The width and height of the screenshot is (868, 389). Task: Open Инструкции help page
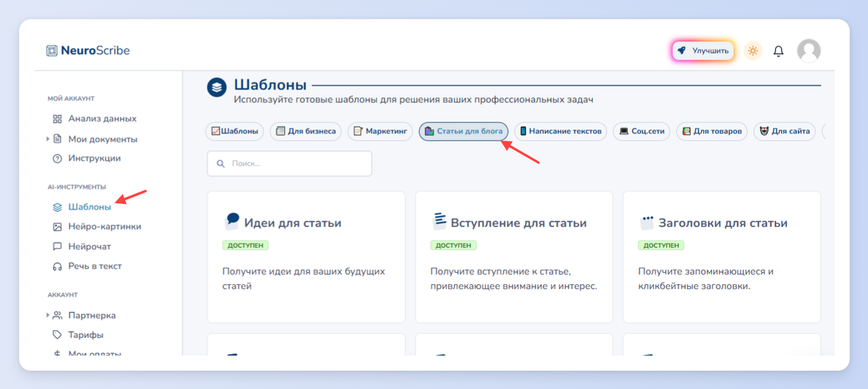(x=87, y=158)
